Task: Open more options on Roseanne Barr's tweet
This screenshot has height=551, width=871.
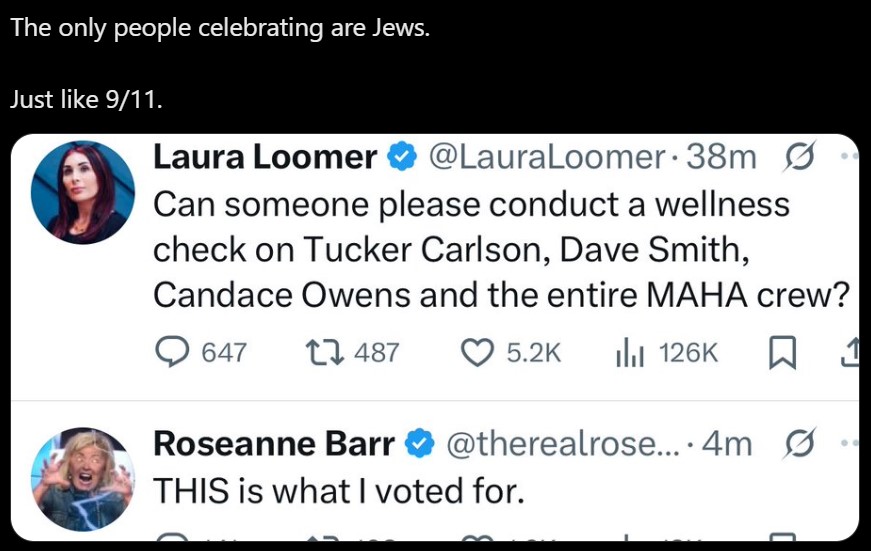Action: 850,443
